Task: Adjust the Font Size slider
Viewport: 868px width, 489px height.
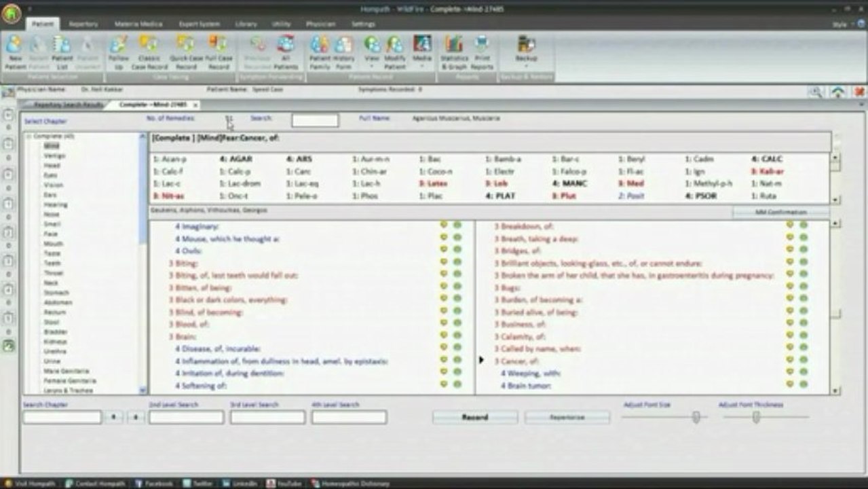Action: (696, 417)
